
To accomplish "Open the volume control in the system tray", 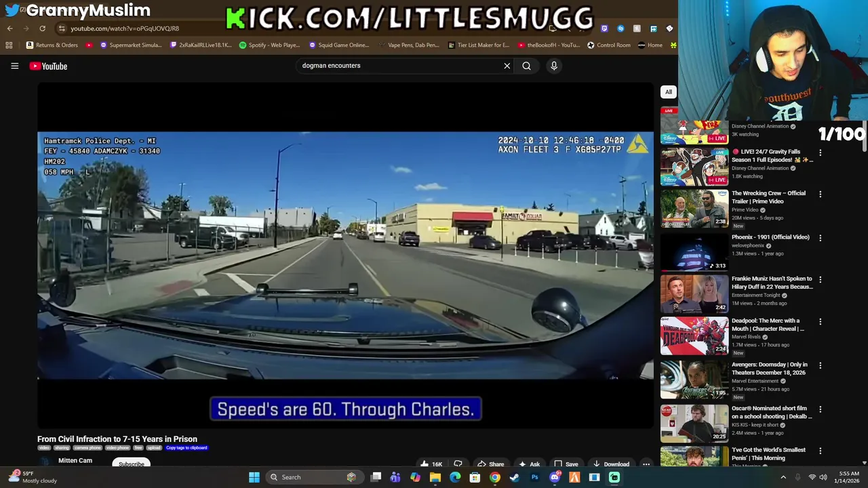I will coord(823,477).
